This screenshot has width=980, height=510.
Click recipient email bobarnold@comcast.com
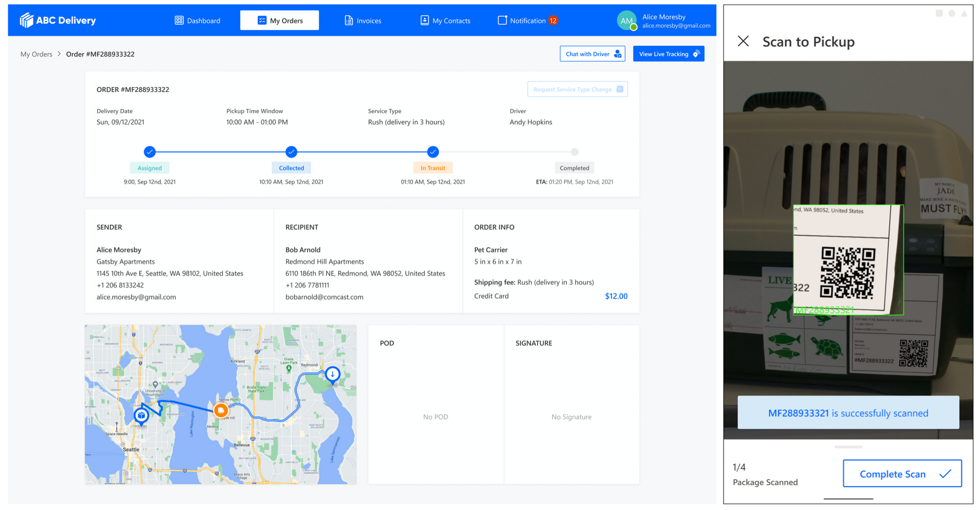324,297
